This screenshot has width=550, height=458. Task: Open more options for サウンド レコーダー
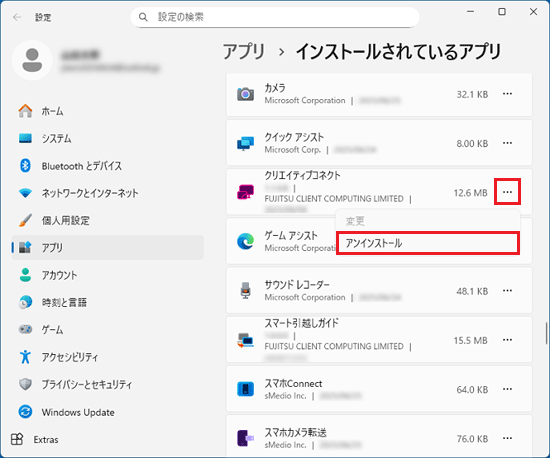pos(507,290)
